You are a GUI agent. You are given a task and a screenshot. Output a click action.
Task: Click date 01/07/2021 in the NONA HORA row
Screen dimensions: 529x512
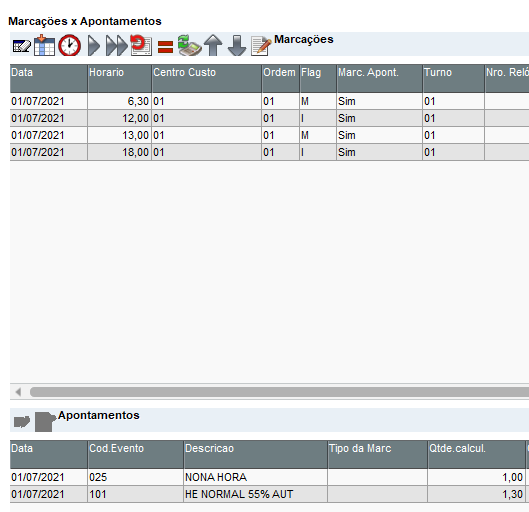point(49,477)
